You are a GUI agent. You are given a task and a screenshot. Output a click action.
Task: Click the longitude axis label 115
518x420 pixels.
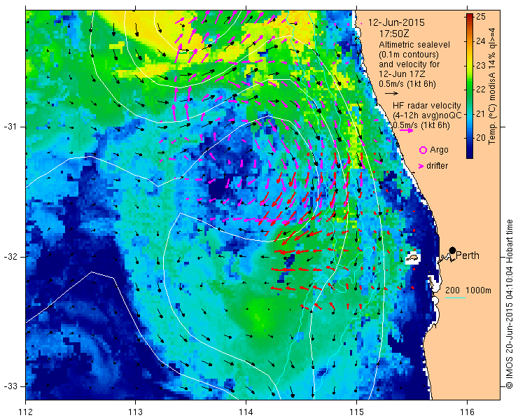pyautogui.click(x=356, y=412)
